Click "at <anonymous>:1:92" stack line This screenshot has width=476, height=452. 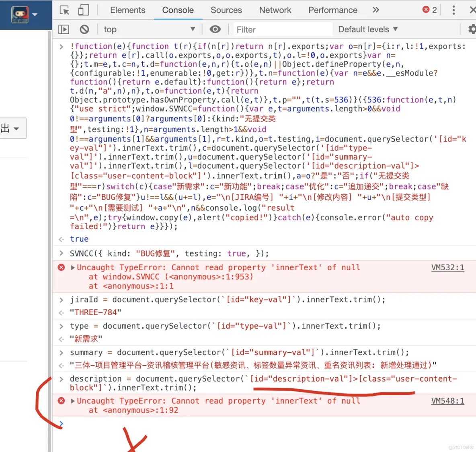pyautogui.click(x=133, y=411)
